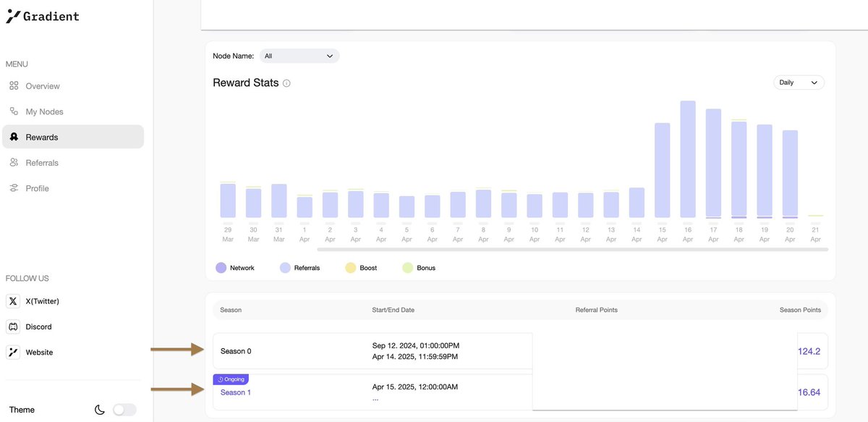This screenshot has height=422, width=868.
Task: Click the Reward Stats info icon
Action: [x=286, y=83]
